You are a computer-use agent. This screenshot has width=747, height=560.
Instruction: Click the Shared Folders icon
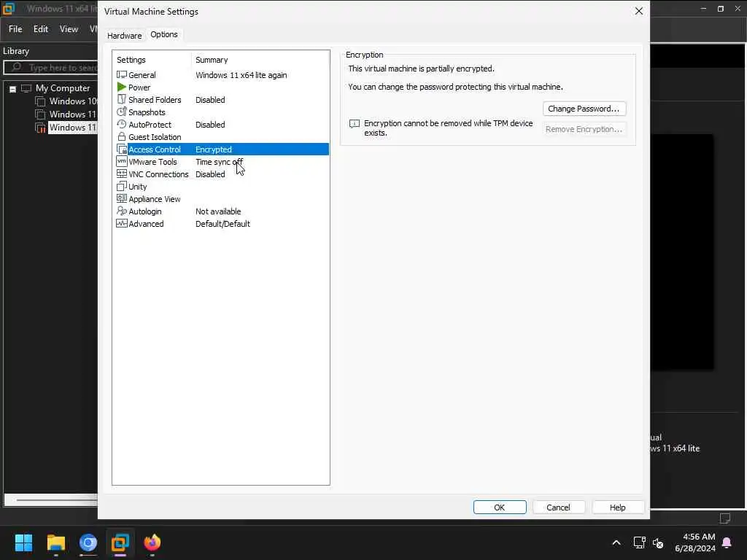point(122,99)
